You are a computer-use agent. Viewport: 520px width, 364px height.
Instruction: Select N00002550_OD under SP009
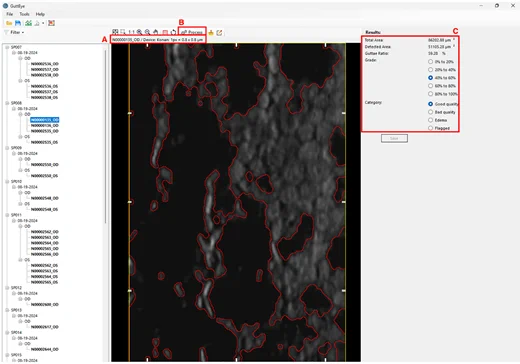coord(45,165)
